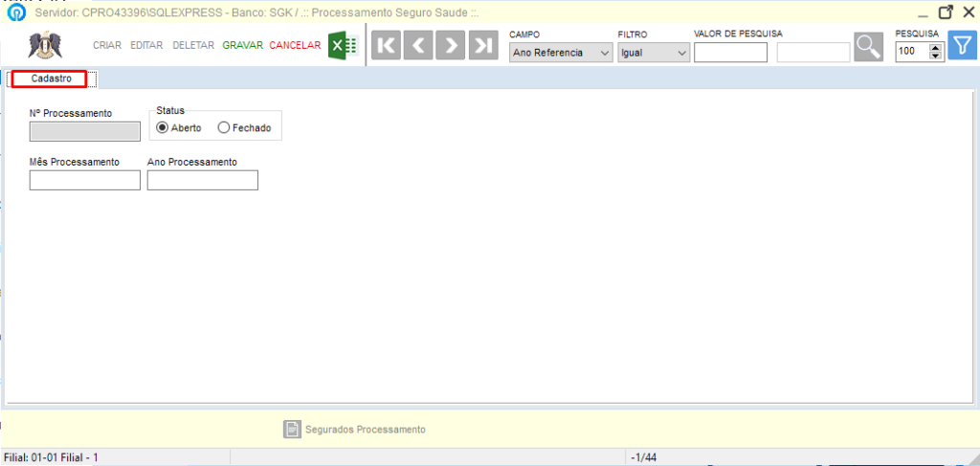The width and height of the screenshot is (980, 466).
Task: Click the -1/44 record counter
Action: pyautogui.click(x=644, y=458)
